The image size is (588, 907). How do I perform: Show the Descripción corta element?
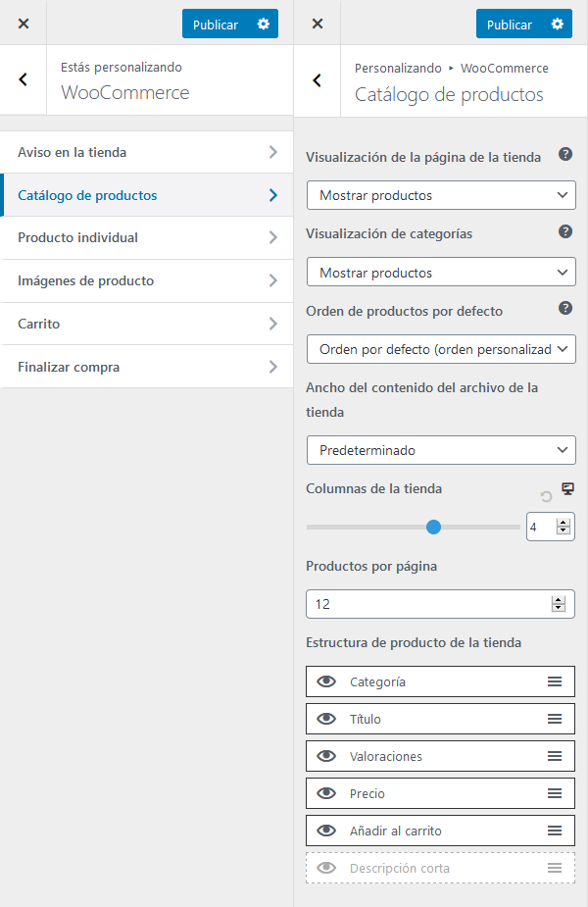[326, 868]
